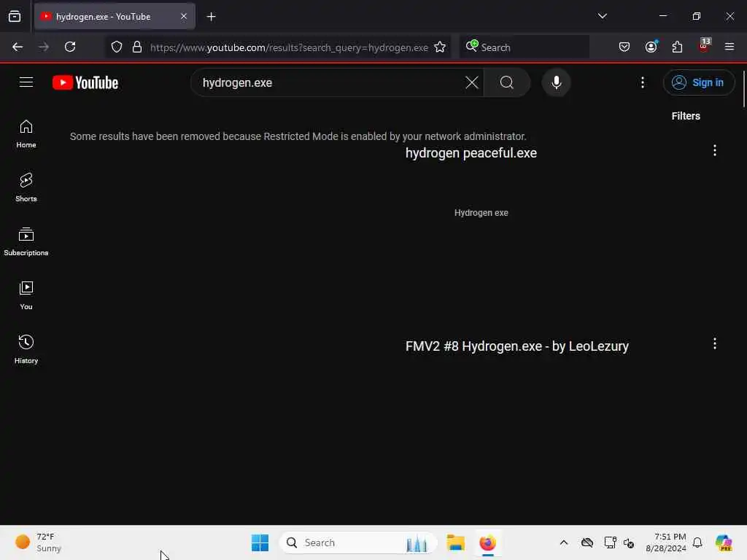Open the Filters option
The height and width of the screenshot is (560, 747).
tap(686, 116)
